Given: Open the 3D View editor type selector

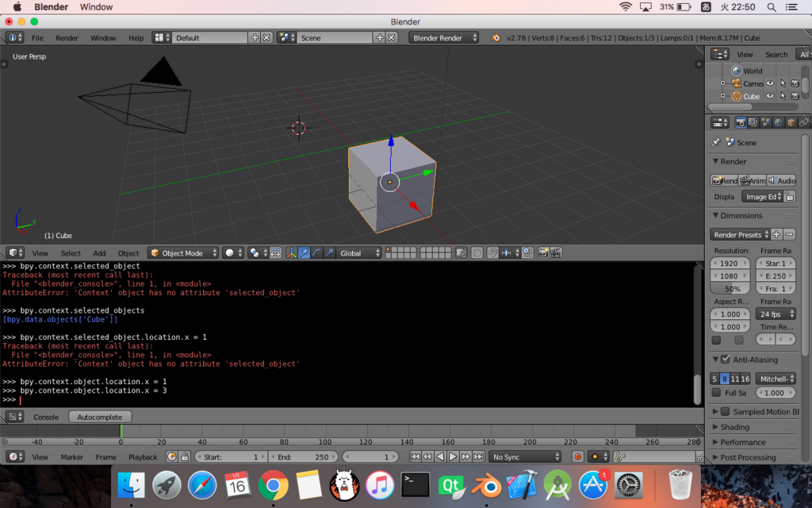Looking at the screenshot, I should pyautogui.click(x=16, y=252).
